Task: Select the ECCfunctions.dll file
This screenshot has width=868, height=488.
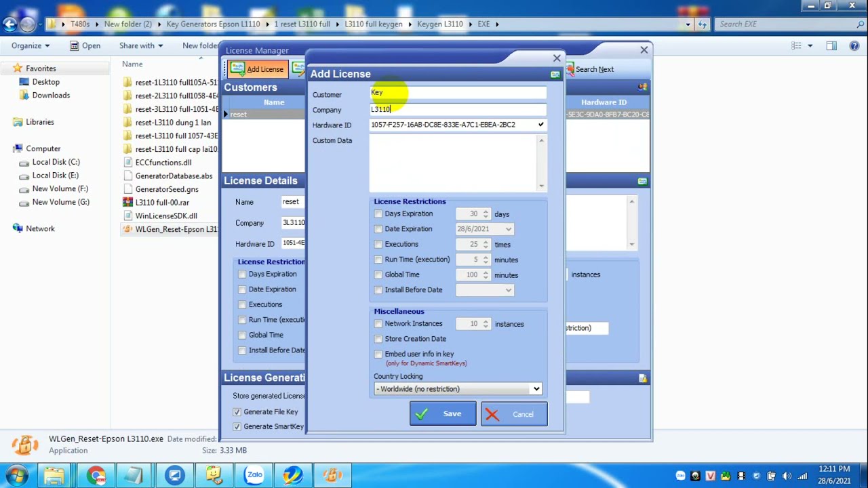Action: [x=163, y=163]
